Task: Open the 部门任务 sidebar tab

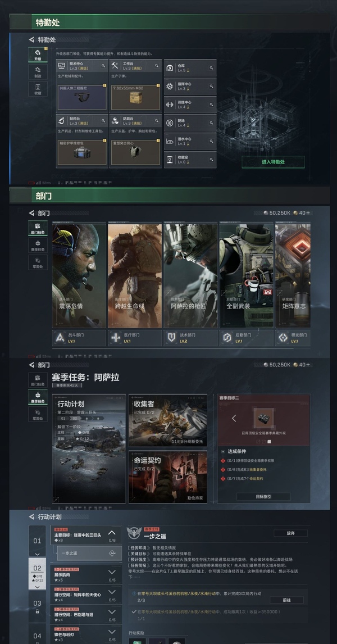Action: tap(38, 228)
